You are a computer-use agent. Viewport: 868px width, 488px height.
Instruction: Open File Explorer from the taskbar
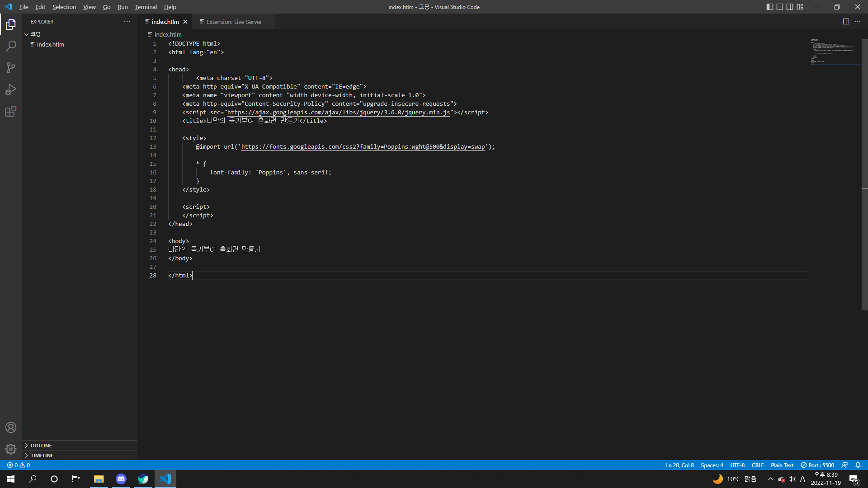pyautogui.click(x=99, y=479)
